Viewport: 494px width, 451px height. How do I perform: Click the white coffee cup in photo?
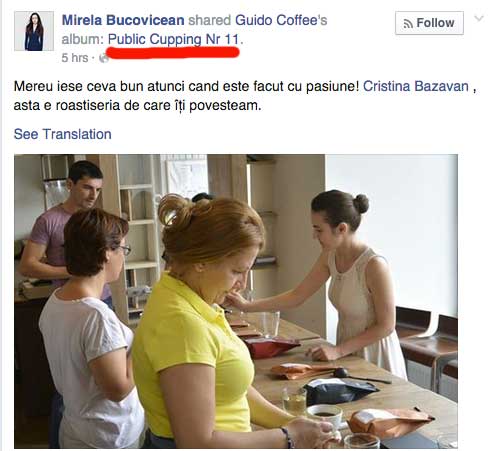pos(326,416)
